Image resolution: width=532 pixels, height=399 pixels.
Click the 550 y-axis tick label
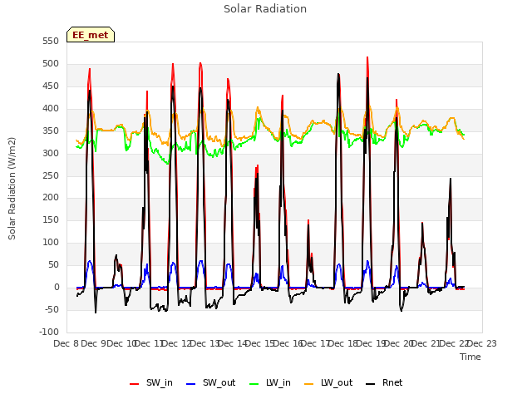pos(51,42)
